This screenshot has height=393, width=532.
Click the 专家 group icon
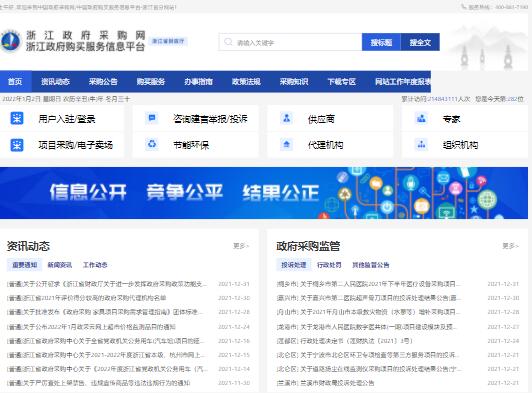(x=421, y=118)
